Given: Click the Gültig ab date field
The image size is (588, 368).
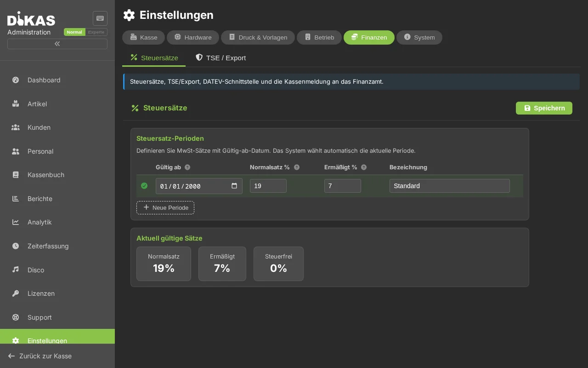Looking at the screenshot, I should [199, 186].
